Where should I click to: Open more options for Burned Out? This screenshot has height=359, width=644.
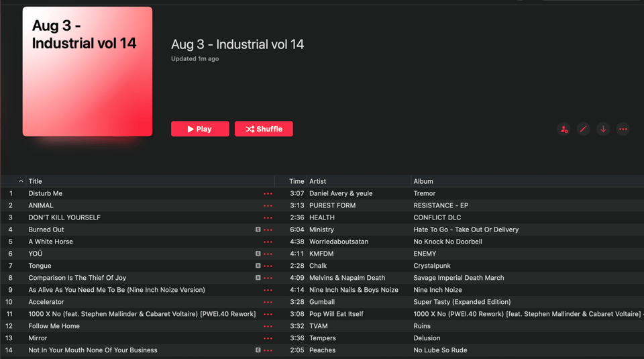(268, 229)
